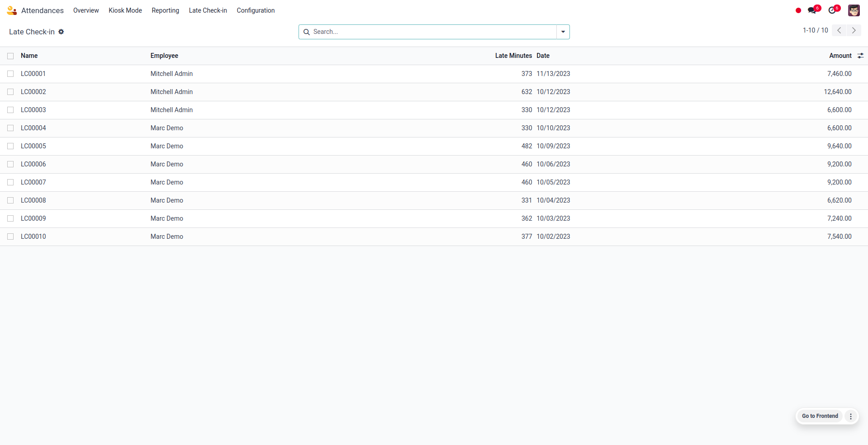
Task: Click the Go to Frontend button
Action: point(820,416)
